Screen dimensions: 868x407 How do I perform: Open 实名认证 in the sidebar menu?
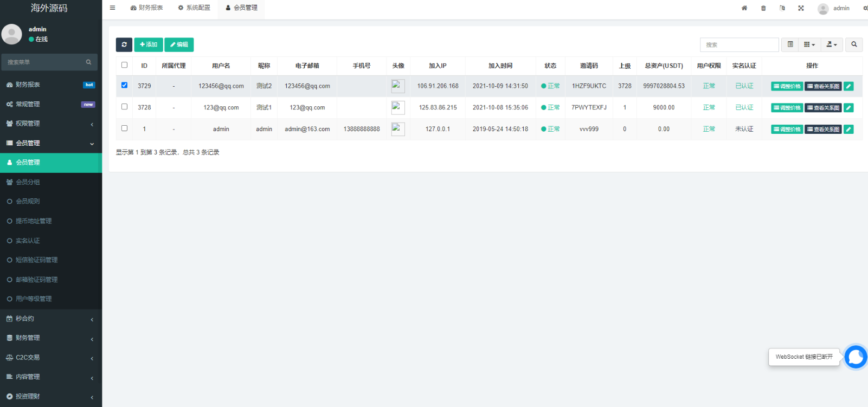coord(28,241)
